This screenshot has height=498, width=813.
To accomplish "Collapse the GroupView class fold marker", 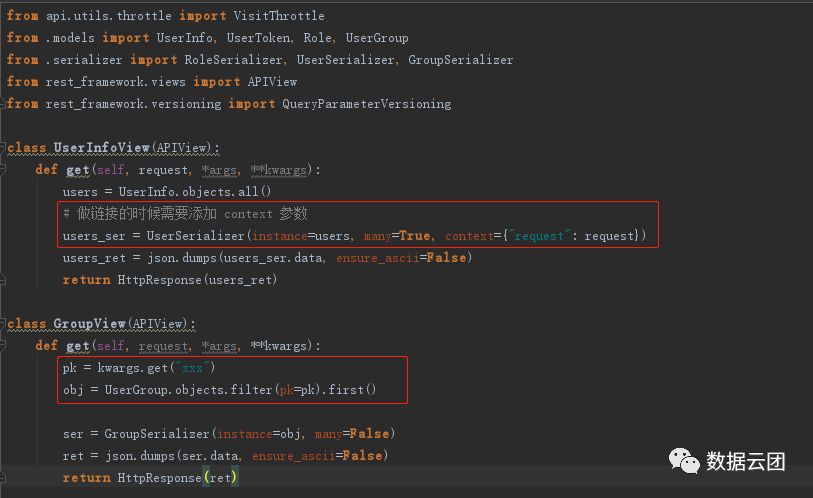I will pos(5,324).
